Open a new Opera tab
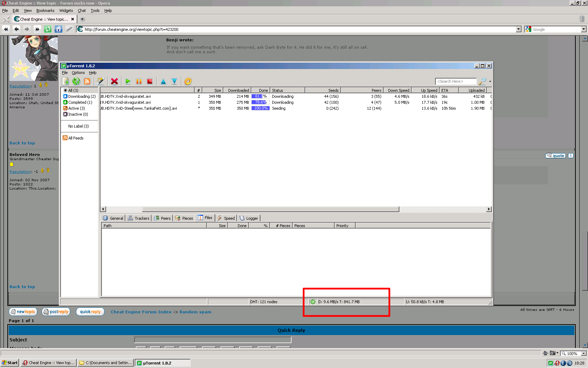 (x=83, y=19)
